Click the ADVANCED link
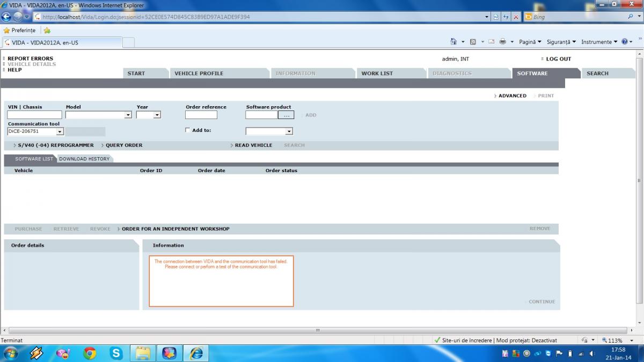 513,96
